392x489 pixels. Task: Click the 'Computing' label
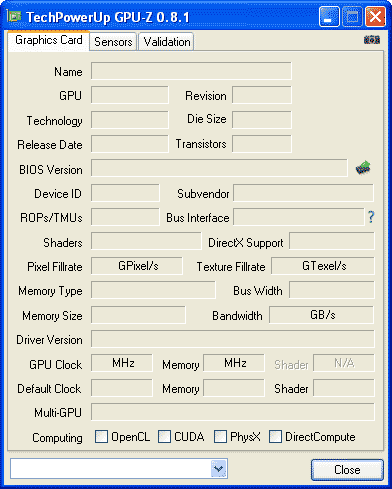point(57,437)
